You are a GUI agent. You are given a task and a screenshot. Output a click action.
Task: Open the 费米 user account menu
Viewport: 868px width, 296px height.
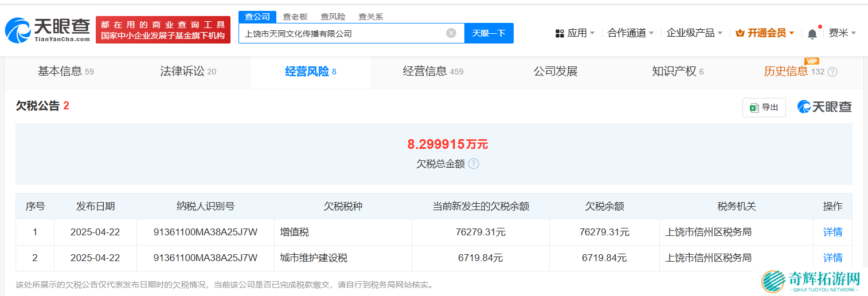click(842, 33)
